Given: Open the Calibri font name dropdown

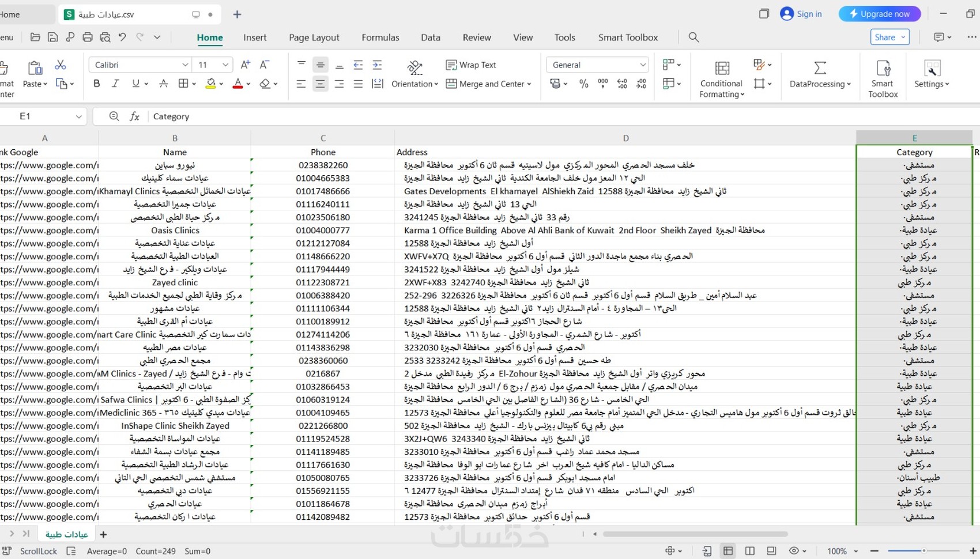Looking at the screenshot, I should tap(185, 65).
